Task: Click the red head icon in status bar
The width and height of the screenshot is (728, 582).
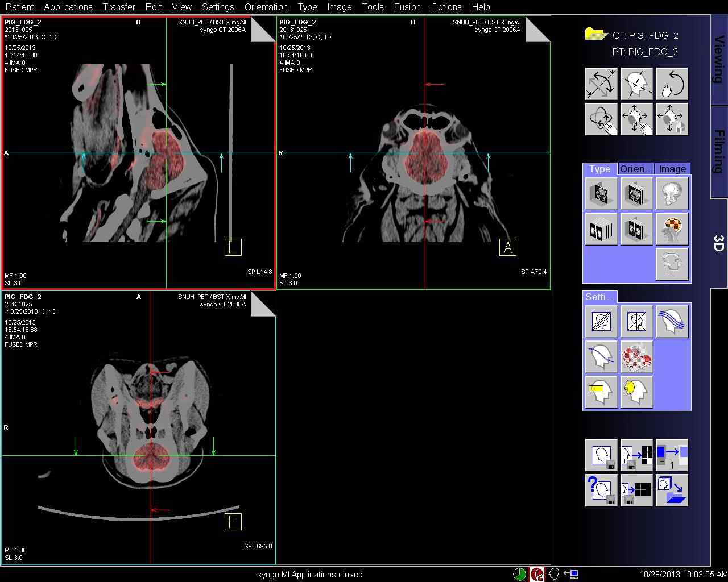Action: 537,574
